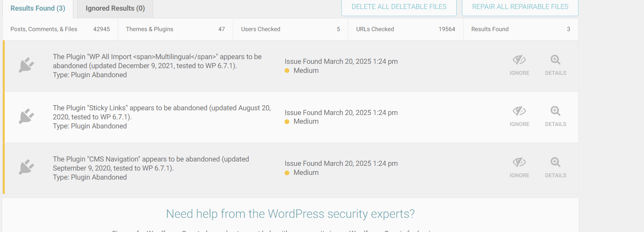The image size is (644, 232).
Task: Click the WP All Import Multilingual issue description
Action: [157, 66]
